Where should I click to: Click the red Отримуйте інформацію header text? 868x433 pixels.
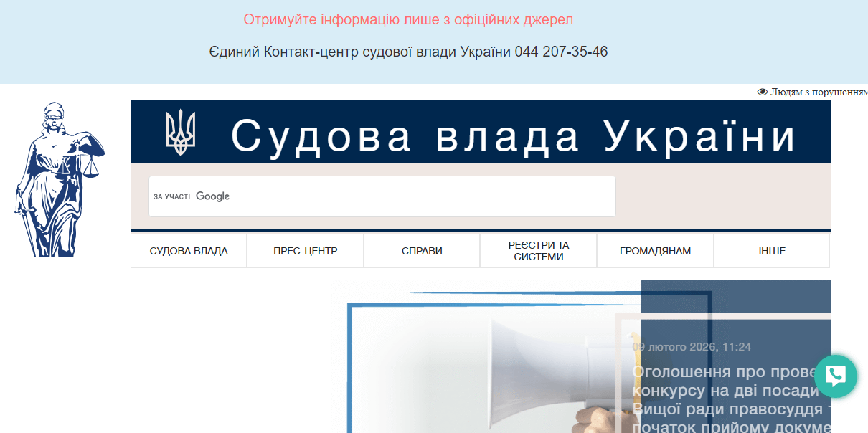[x=407, y=19]
